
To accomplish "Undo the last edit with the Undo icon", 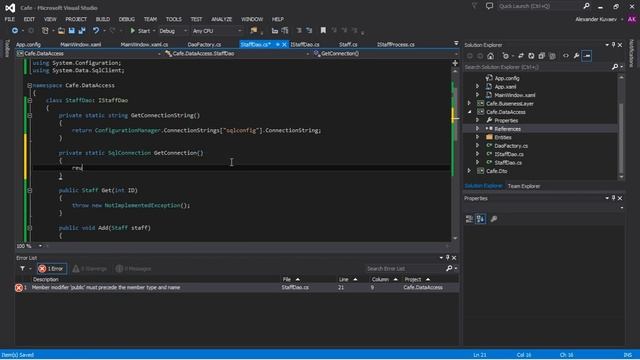I will click(x=96, y=31).
